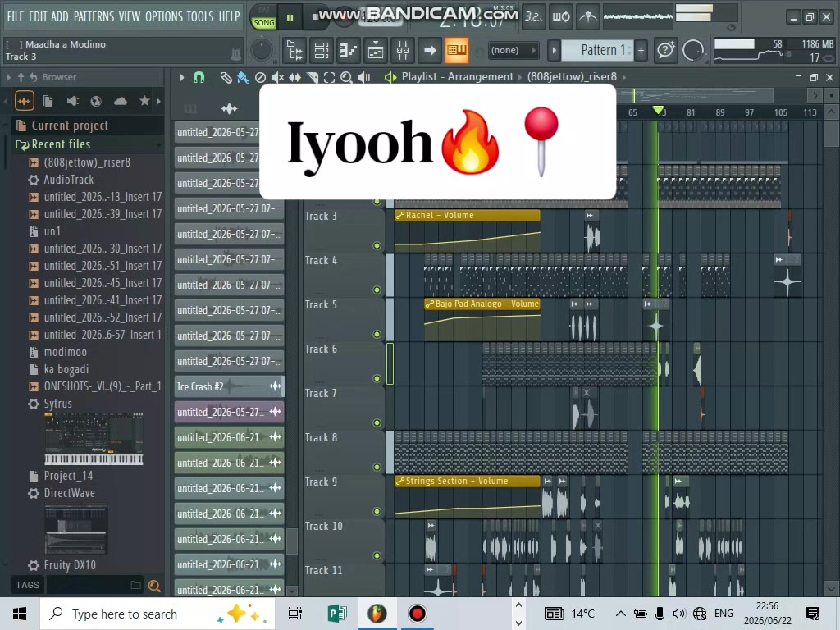Show hidden system tray icons chevron
Viewport: 840px width, 630px height.
(x=620, y=614)
